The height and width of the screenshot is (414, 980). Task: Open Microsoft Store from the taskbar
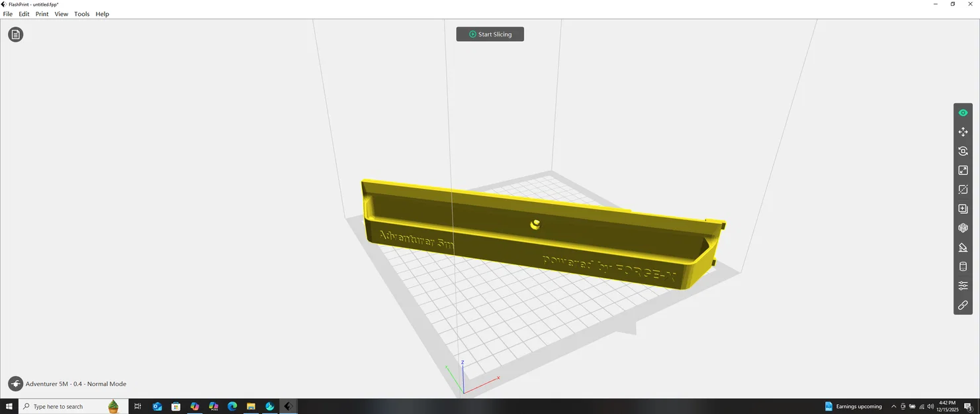tap(176, 406)
